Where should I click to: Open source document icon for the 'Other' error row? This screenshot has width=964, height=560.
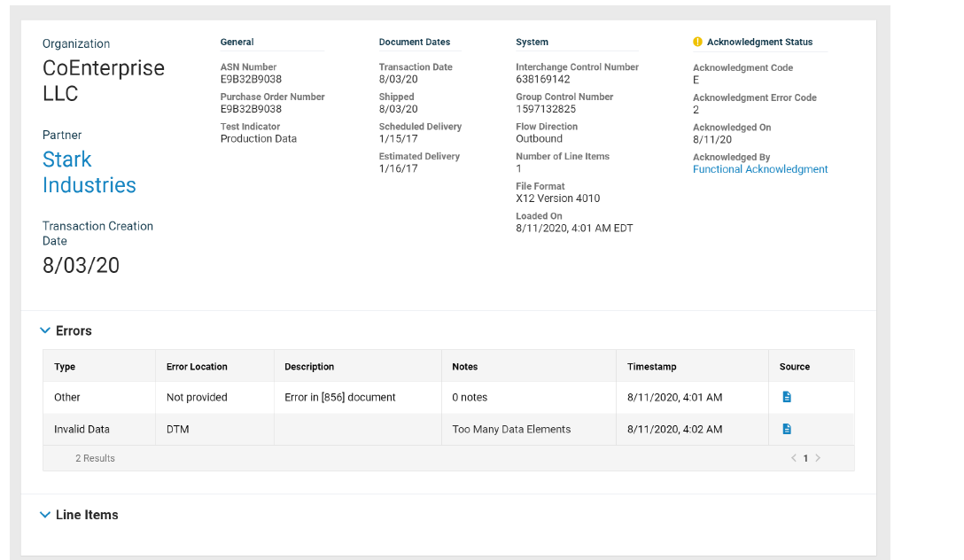tap(786, 397)
